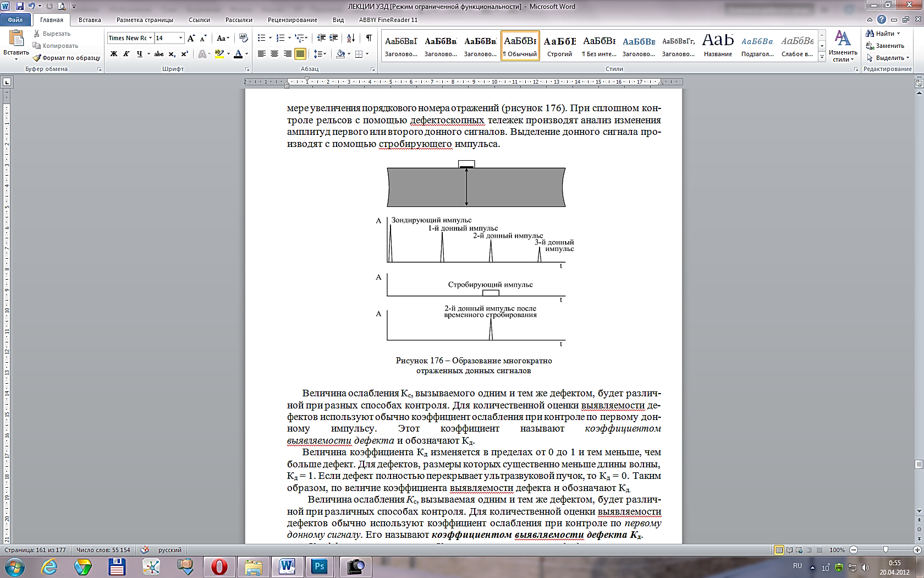Click Вырезать (Cut) button

click(52, 34)
